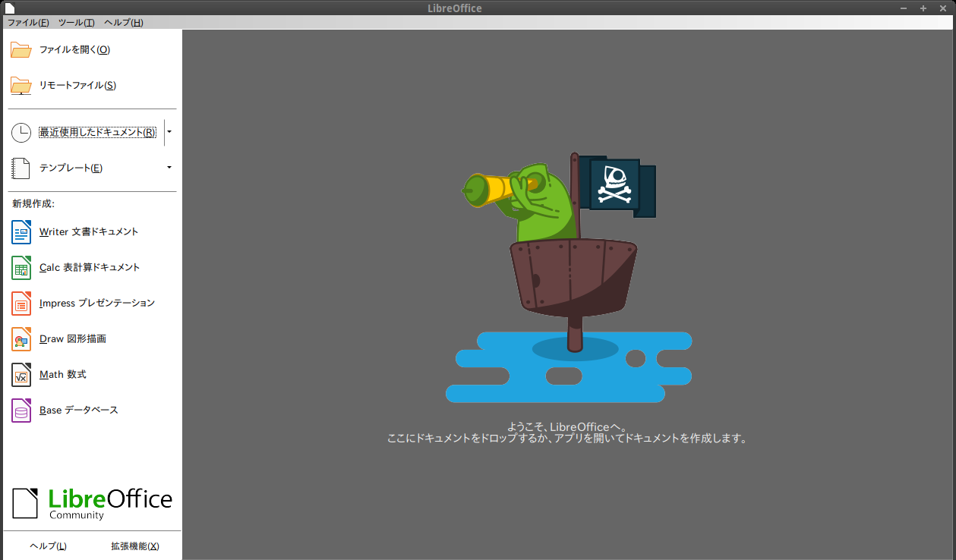Click the Writer document icon

coord(21,231)
